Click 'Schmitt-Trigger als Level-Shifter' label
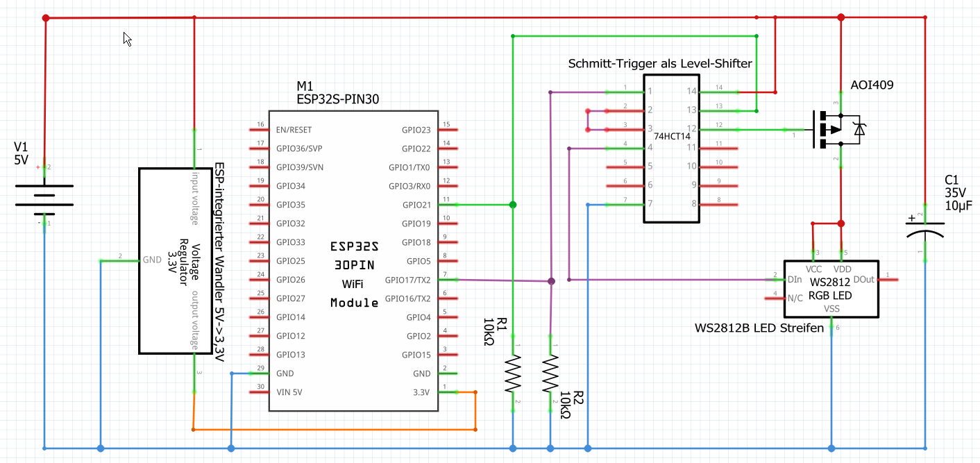This screenshot has width=980, height=463. (660, 63)
